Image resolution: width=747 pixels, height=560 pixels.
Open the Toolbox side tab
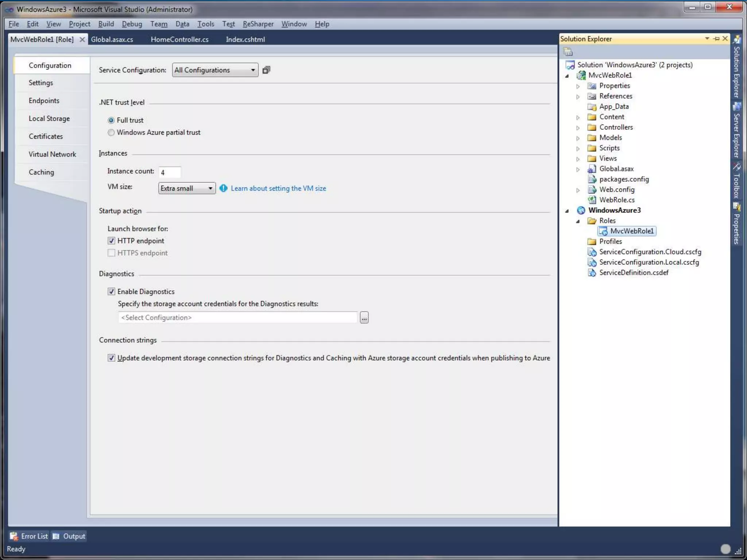tap(736, 181)
